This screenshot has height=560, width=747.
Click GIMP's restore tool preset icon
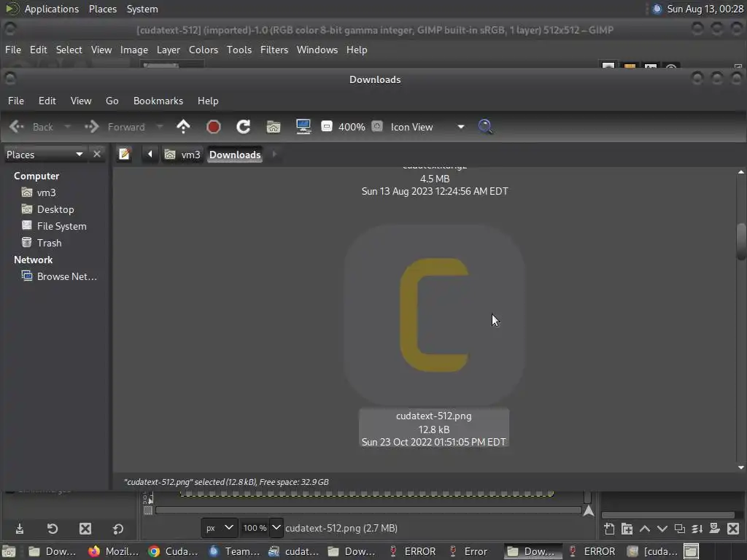point(53,529)
